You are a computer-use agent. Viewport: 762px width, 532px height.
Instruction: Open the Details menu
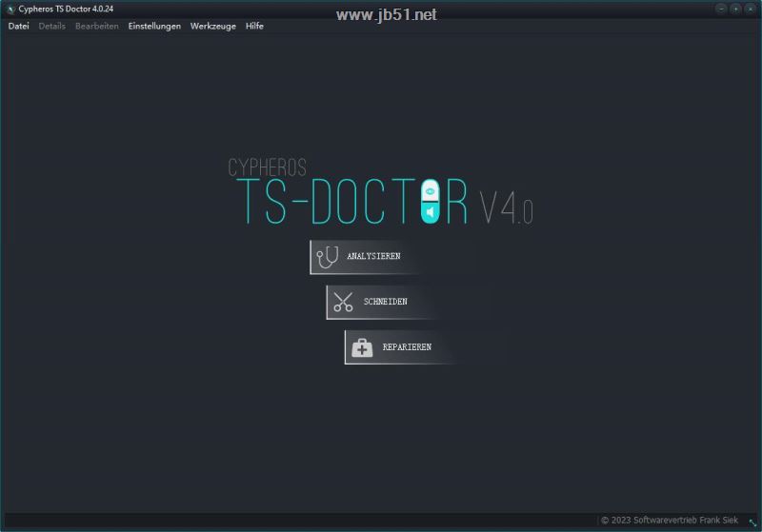pos(52,27)
